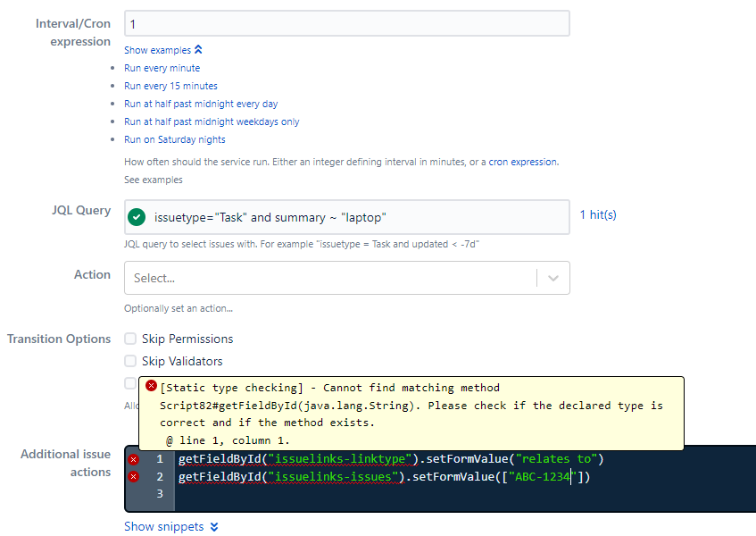Click the "relates to" string in the editor
Screen dimensions: 756x536
tap(556, 459)
